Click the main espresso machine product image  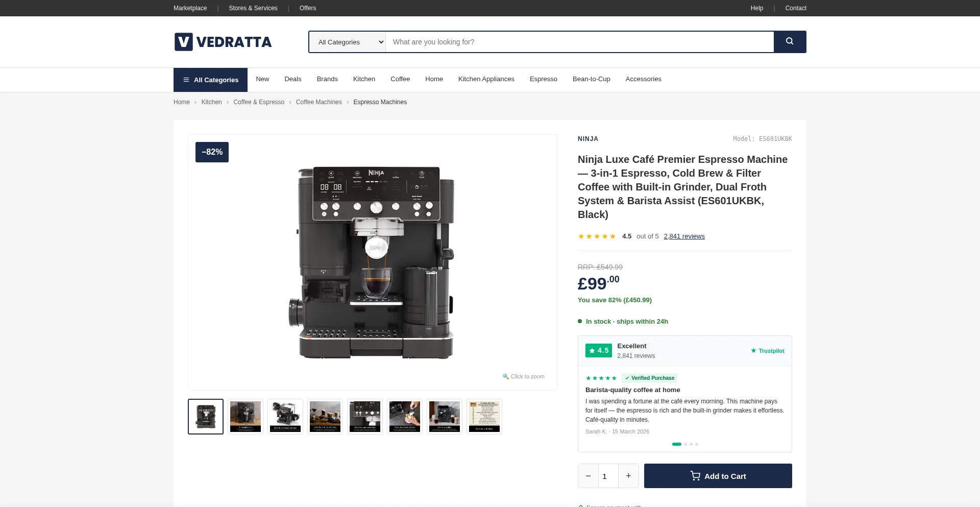coord(373,263)
